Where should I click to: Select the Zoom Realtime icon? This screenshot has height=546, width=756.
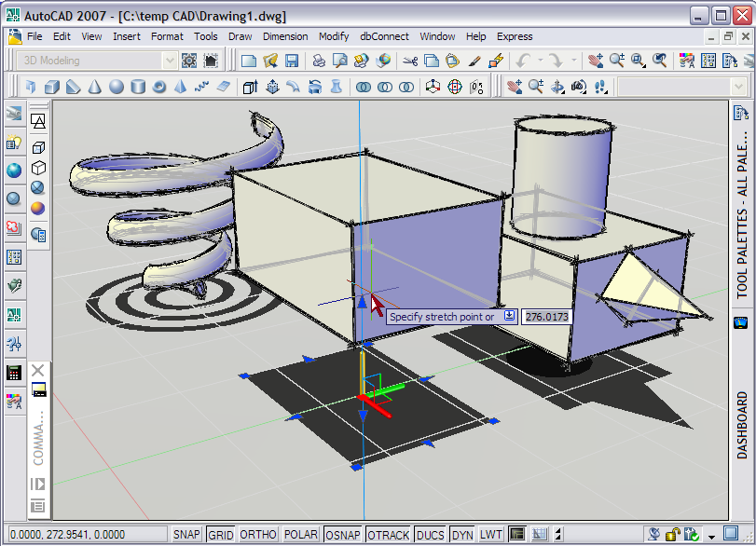(x=614, y=60)
